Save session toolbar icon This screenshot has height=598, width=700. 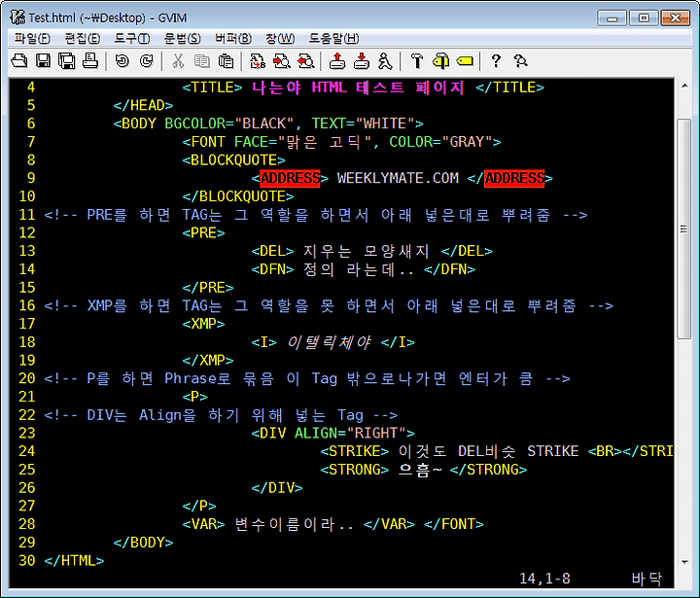point(362,60)
